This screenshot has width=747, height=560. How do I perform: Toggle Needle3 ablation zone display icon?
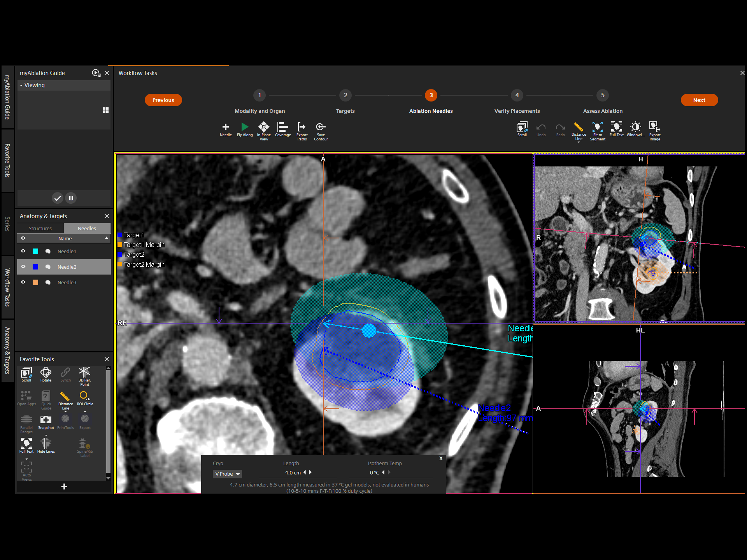tap(48, 282)
